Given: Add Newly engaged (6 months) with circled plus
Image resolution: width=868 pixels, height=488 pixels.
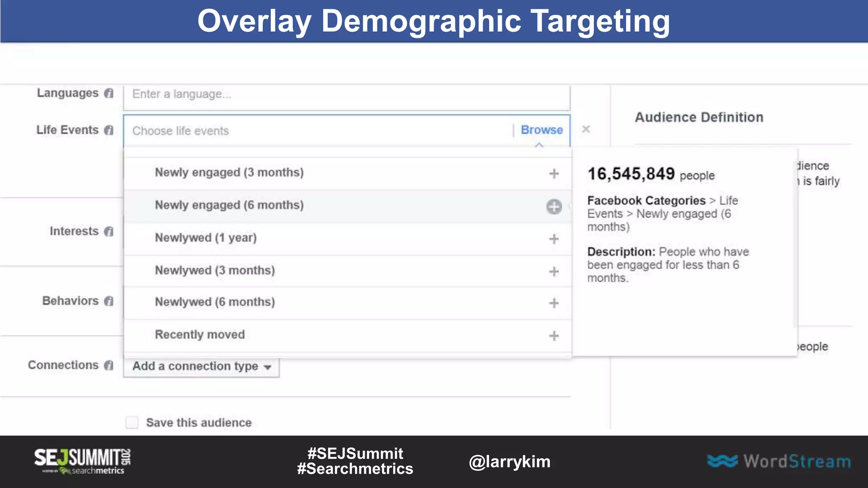Looking at the screenshot, I should (x=554, y=207).
